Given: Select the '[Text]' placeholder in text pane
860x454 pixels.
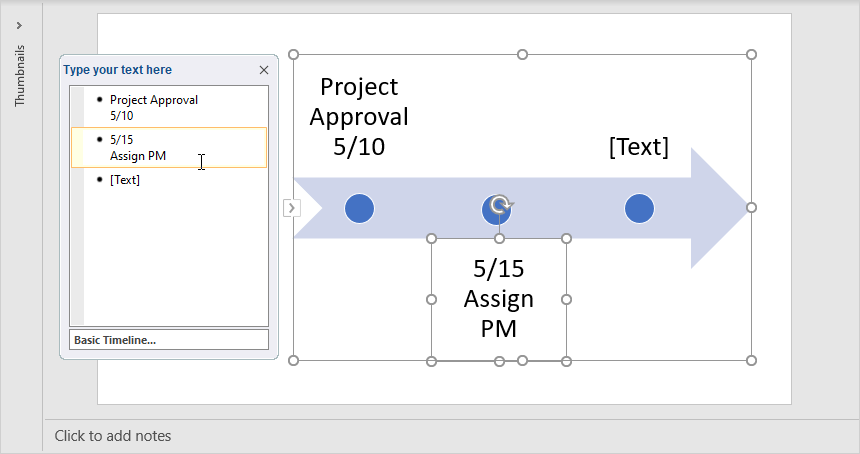Looking at the screenshot, I should coord(125,180).
